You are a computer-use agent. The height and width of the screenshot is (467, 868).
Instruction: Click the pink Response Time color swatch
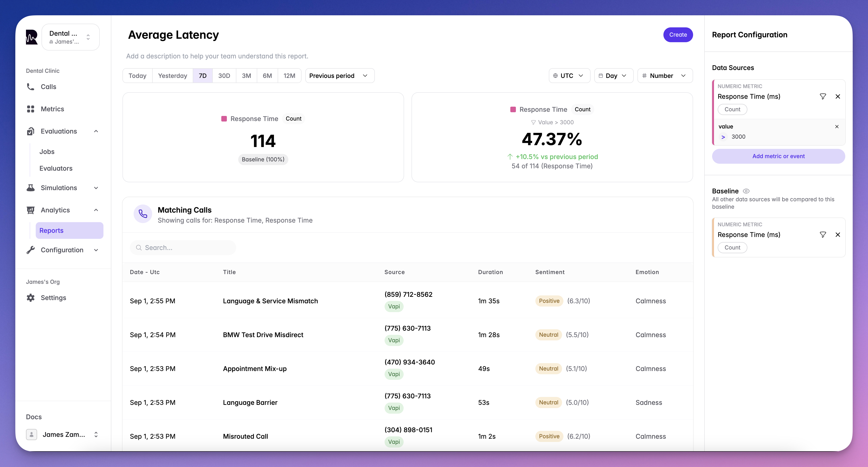(224, 118)
